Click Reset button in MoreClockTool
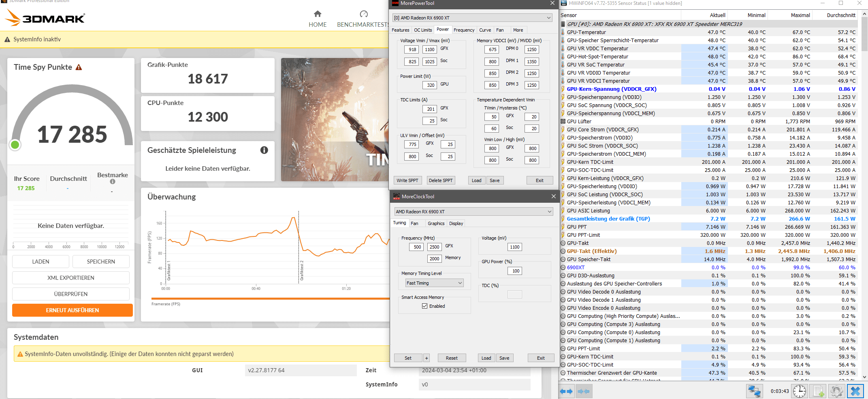 click(x=452, y=358)
